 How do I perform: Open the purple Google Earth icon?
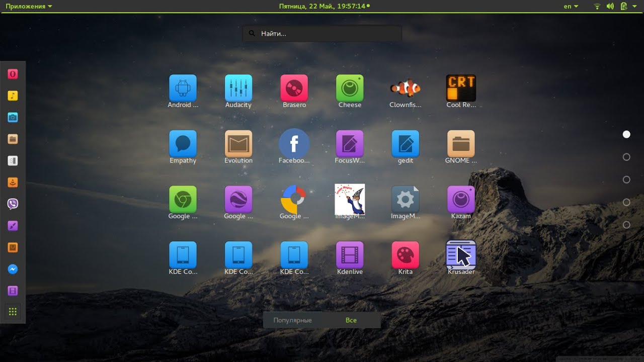(x=238, y=200)
